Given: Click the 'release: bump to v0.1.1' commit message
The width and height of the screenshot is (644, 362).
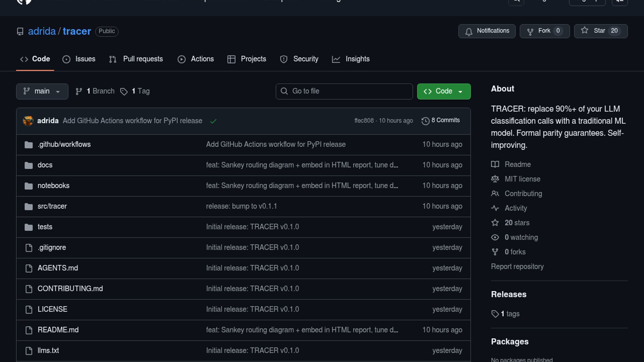Looking at the screenshot, I should (241, 206).
